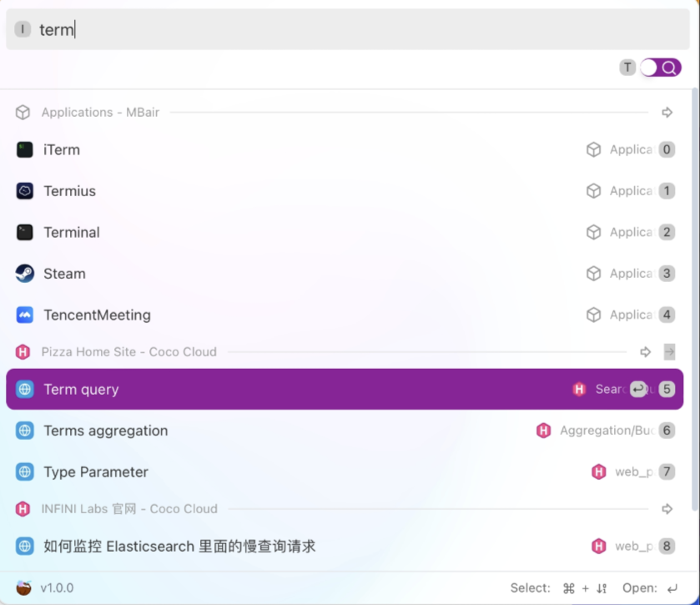
Task: Select the Type Parameter result
Action: (94, 471)
